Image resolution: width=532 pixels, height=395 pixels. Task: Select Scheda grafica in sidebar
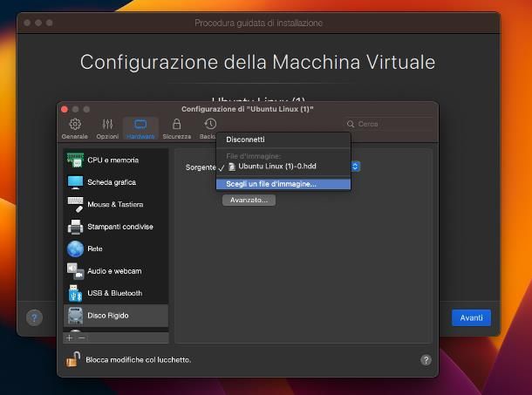pyautogui.click(x=116, y=182)
